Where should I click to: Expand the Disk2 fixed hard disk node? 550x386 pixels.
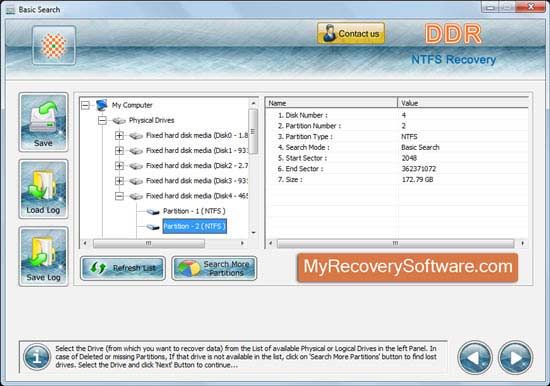(119, 166)
